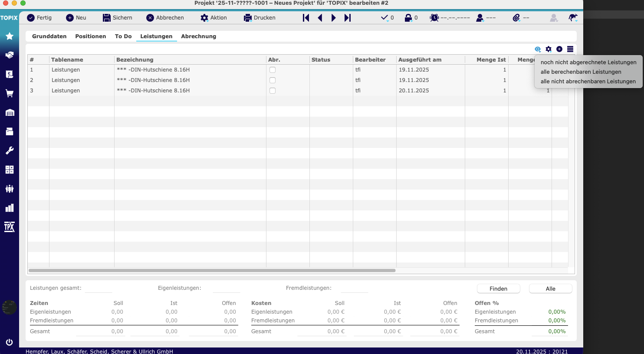Tick the Abr. checkbox in row 1
Screen dimensions: 644x354
point(273,70)
